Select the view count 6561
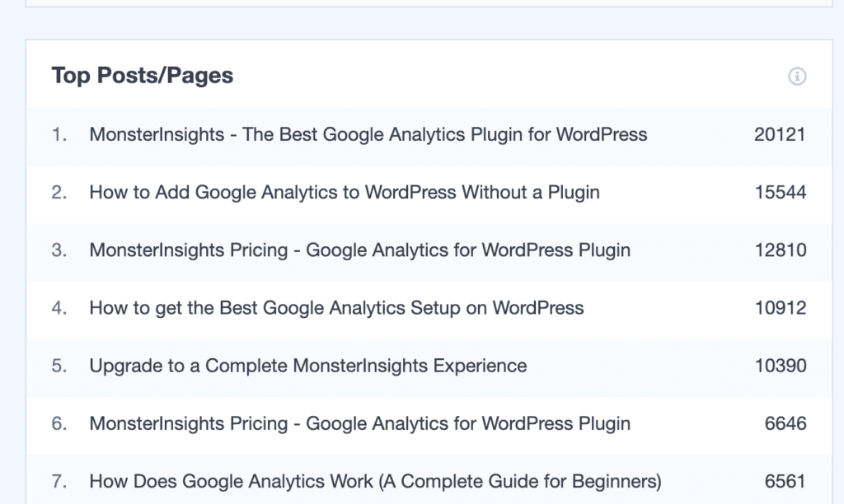 (785, 481)
